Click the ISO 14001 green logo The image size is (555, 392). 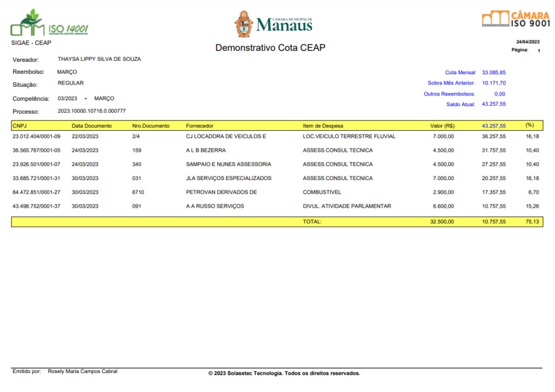tap(49, 23)
